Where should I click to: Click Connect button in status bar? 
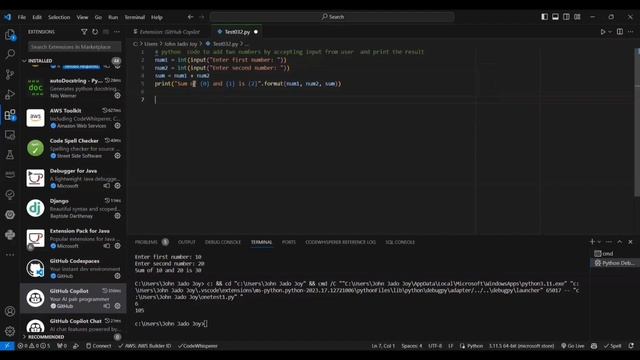pos(98,346)
